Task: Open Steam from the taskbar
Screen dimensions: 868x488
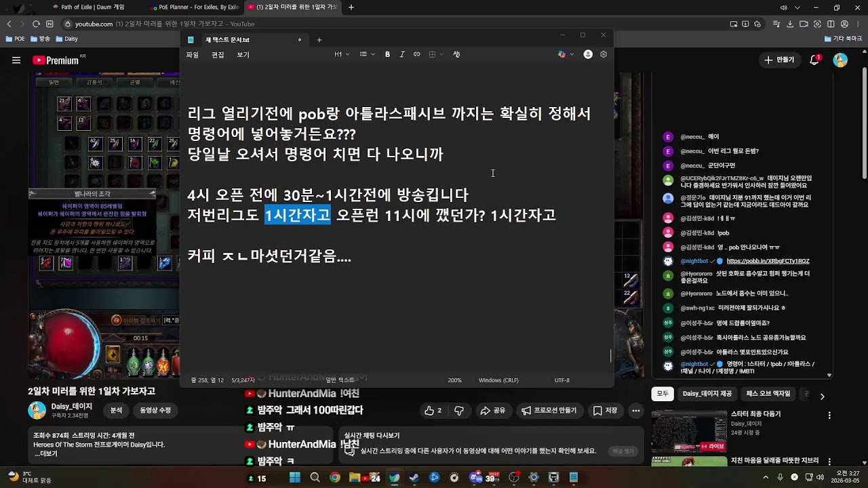Action: 414,477
